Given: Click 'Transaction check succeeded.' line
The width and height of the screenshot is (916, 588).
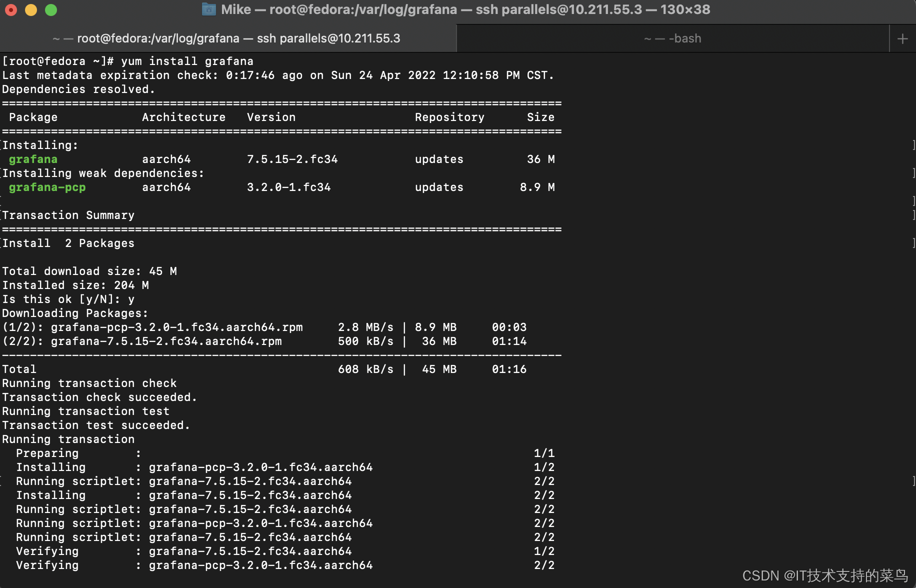Looking at the screenshot, I should point(99,397).
